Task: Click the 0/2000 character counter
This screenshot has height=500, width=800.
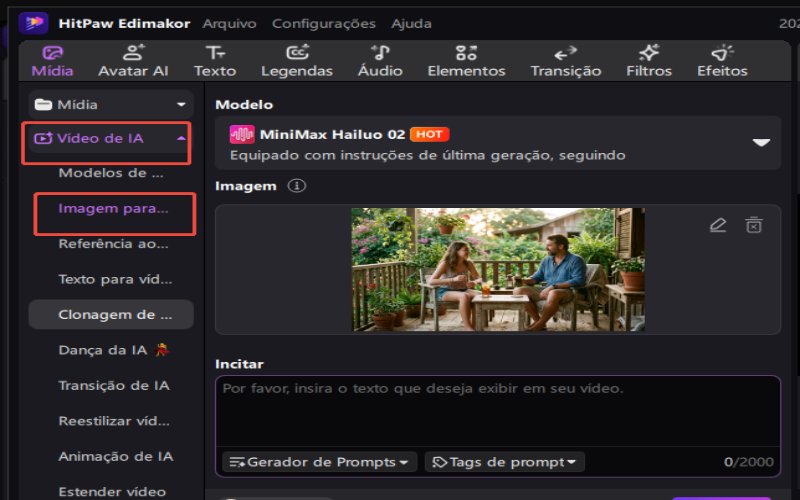Action: point(748,462)
